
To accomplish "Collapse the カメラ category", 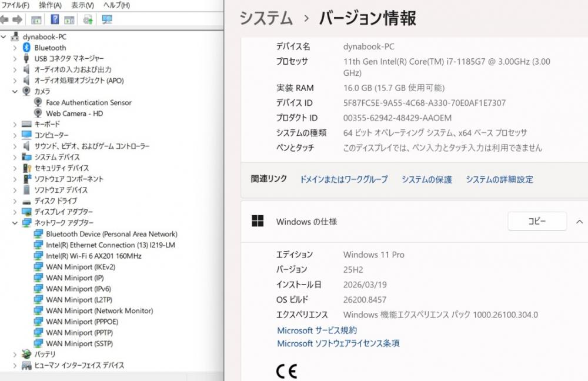I will tap(15, 91).
